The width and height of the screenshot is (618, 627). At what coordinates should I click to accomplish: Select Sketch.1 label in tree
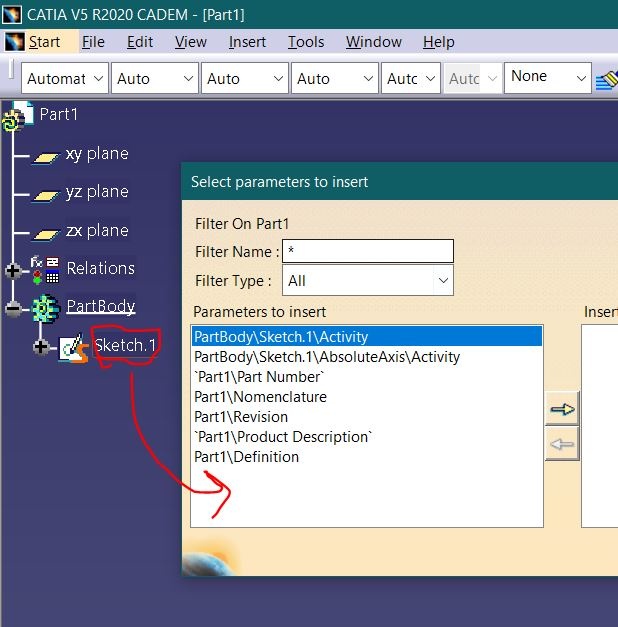pyautogui.click(x=125, y=345)
